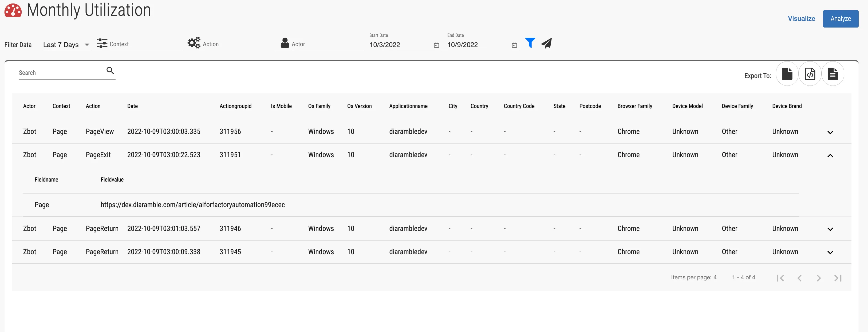868x332 pixels.
Task: Open the Last 7 Days dropdown
Action: coord(67,45)
